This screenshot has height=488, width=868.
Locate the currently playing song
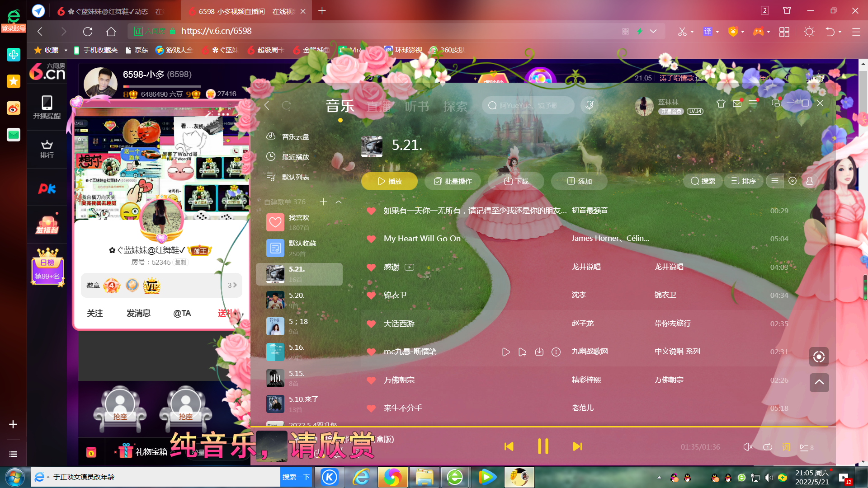(x=819, y=357)
